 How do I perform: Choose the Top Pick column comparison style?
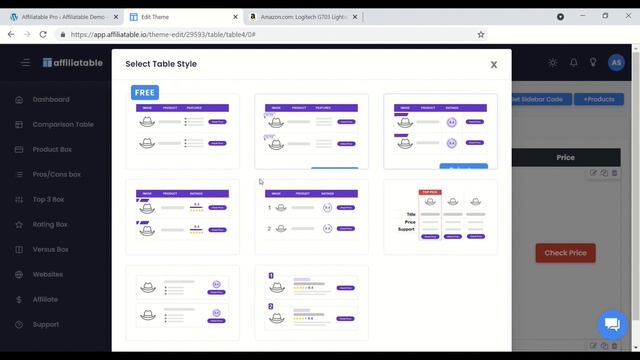(440, 217)
